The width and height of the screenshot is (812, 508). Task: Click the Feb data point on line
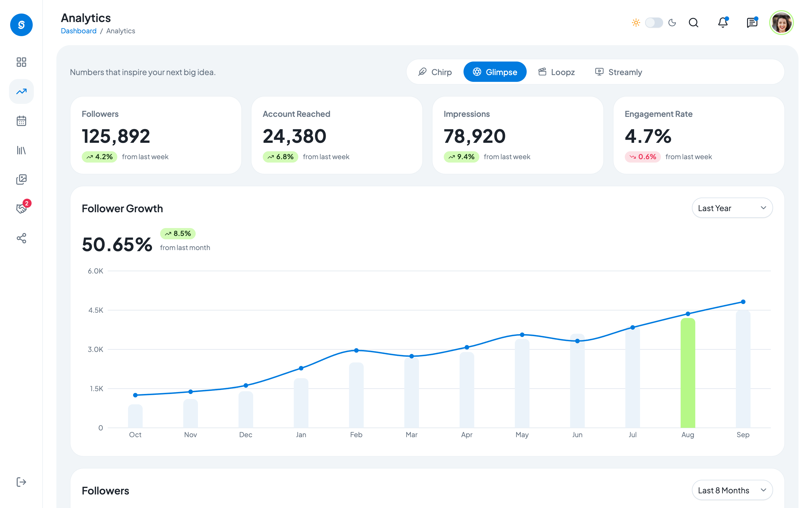[x=356, y=350]
